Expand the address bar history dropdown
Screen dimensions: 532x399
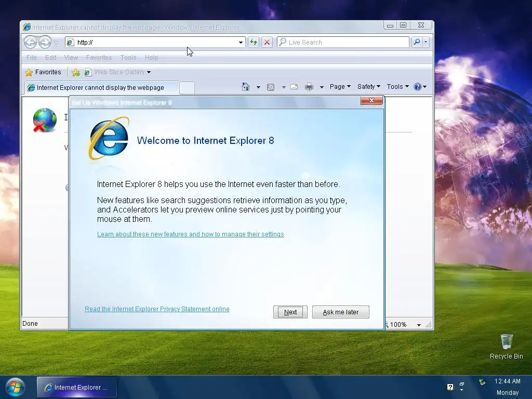point(241,43)
